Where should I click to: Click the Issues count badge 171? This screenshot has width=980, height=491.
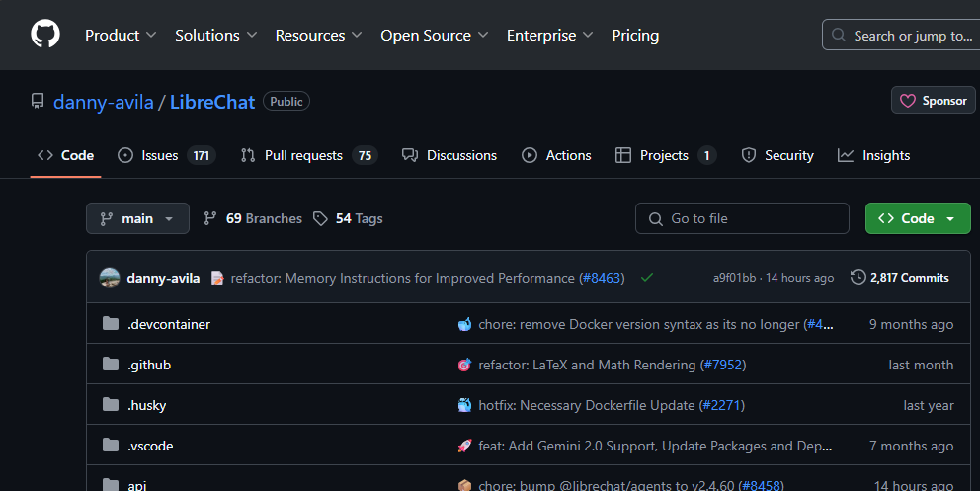pyautogui.click(x=202, y=155)
